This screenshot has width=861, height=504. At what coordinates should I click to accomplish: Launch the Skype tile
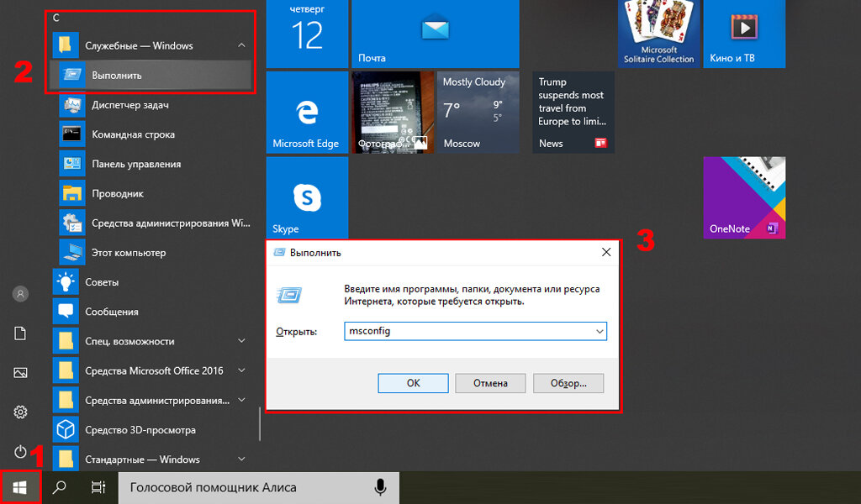(307, 198)
